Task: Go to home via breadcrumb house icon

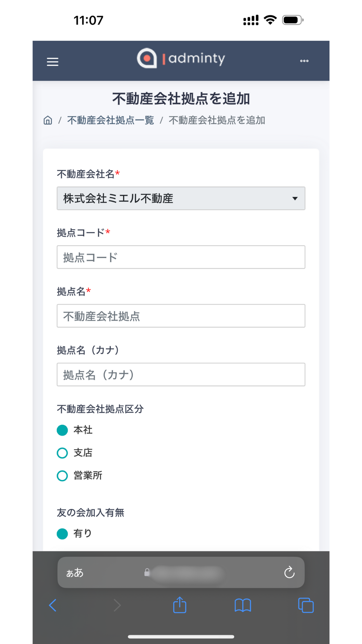Action: (x=48, y=120)
